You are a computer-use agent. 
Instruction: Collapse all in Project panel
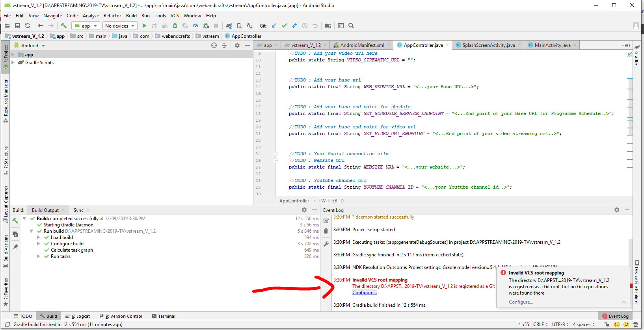pyautogui.click(x=224, y=45)
